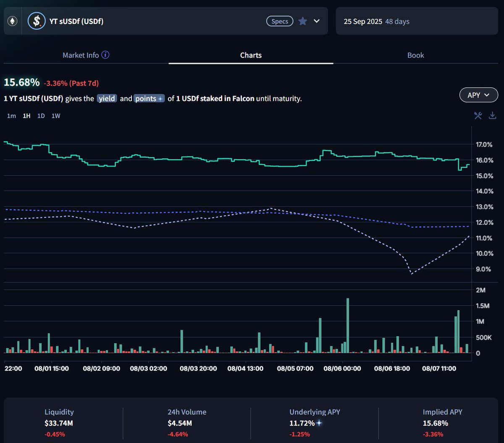Click the Specs button
504x443 pixels.
[x=280, y=21]
